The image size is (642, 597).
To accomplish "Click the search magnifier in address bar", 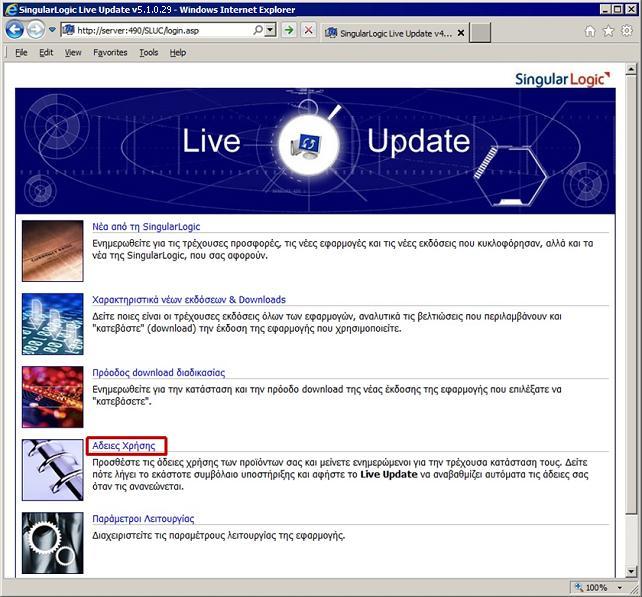I will tap(258, 29).
